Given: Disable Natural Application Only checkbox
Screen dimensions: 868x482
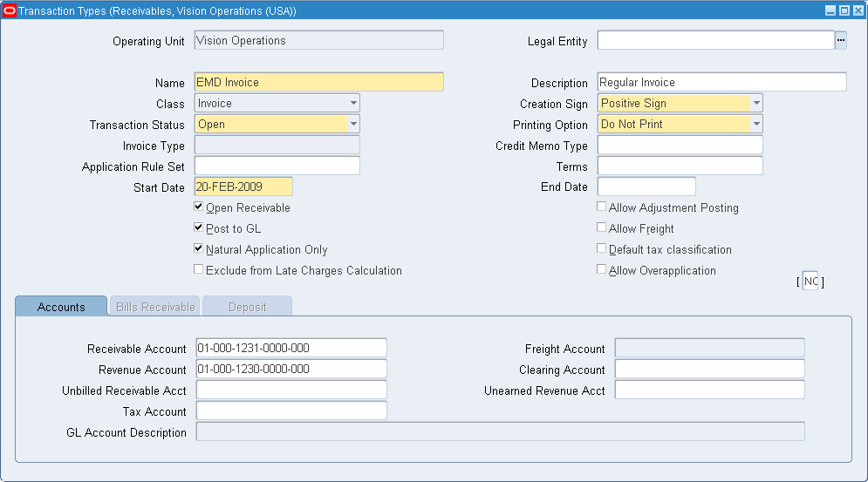Looking at the screenshot, I should click(198, 248).
